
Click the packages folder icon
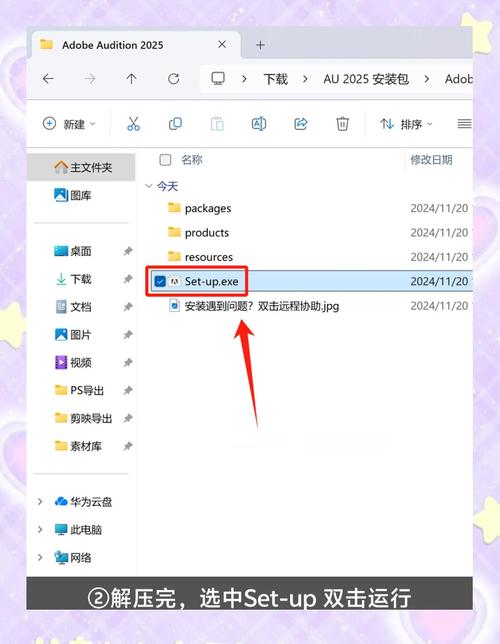(174, 208)
